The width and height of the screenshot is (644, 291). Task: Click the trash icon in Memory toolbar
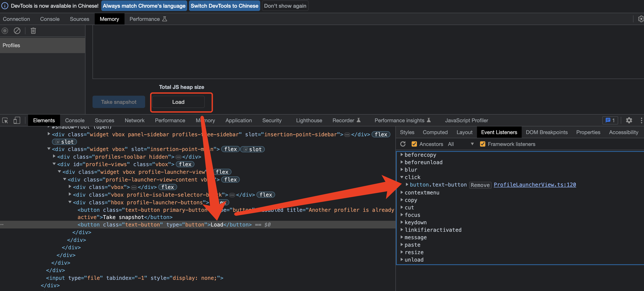click(x=33, y=31)
